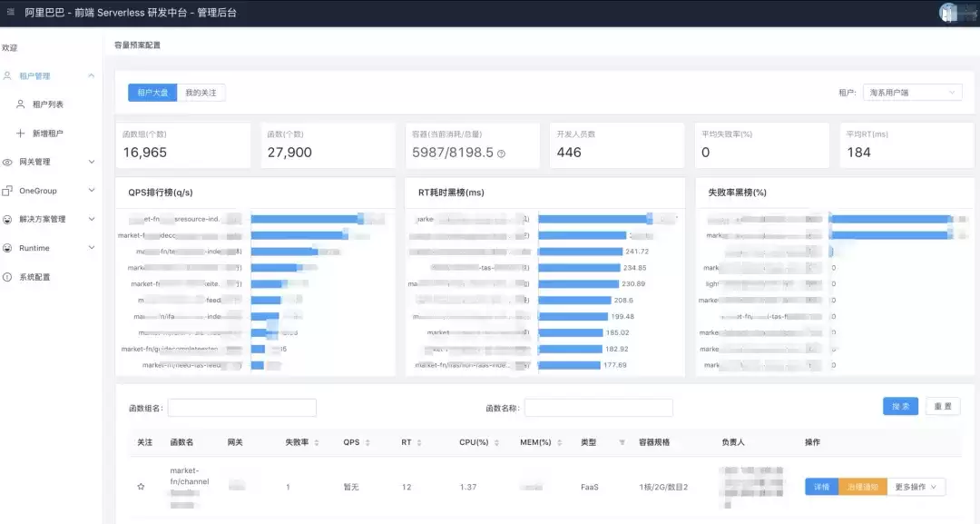Image resolution: width=980 pixels, height=524 pixels.
Task: Expand the 网关管理 sidebar menu
Action: 50,162
